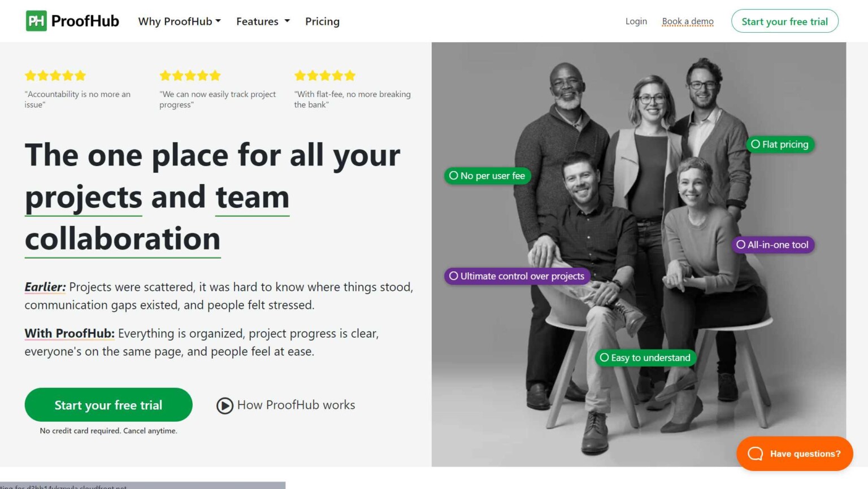Select Pricing in the navigation bar

[x=322, y=21]
